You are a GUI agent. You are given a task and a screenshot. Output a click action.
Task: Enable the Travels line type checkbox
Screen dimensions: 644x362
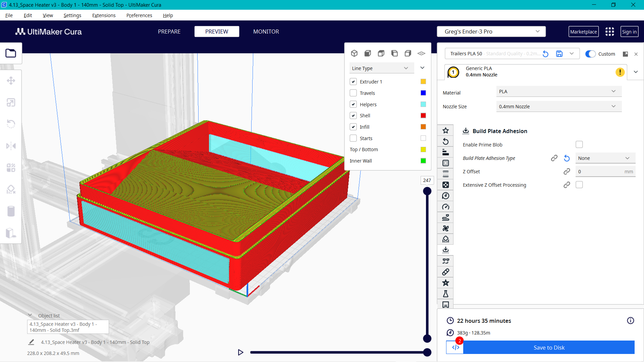pyautogui.click(x=353, y=93)
